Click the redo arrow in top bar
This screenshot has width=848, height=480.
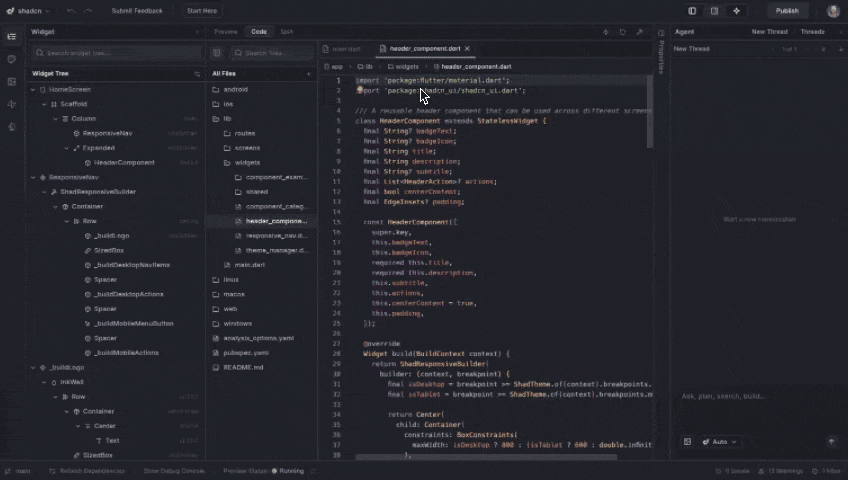88,11
